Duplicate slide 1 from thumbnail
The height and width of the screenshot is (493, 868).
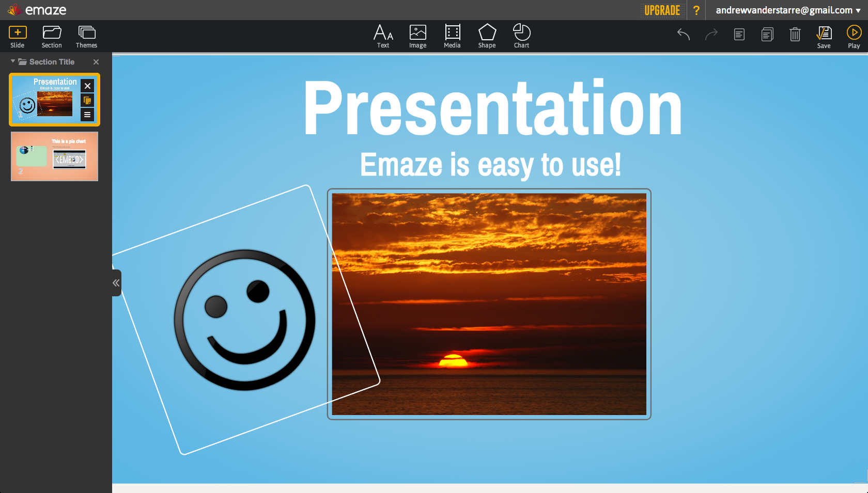tap(87, 100)
